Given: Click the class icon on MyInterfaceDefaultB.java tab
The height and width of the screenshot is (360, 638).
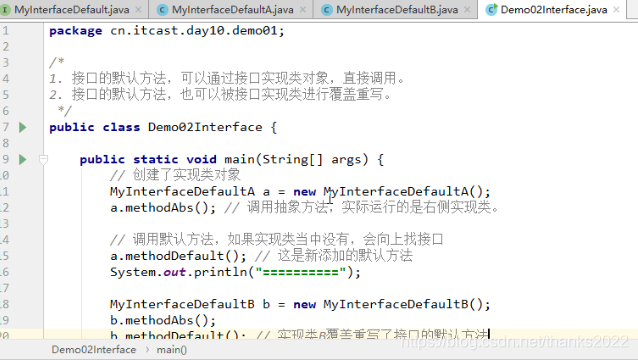Looking at the screenshot, I should click(x=327, y=10).
